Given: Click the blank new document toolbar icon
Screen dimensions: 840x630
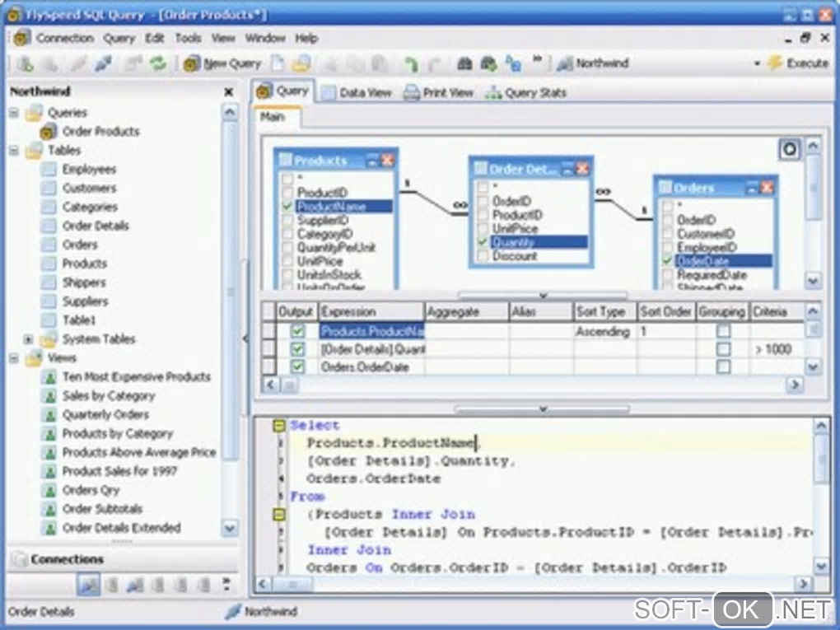Looking at the screenshot, I should tap(278, 63).
